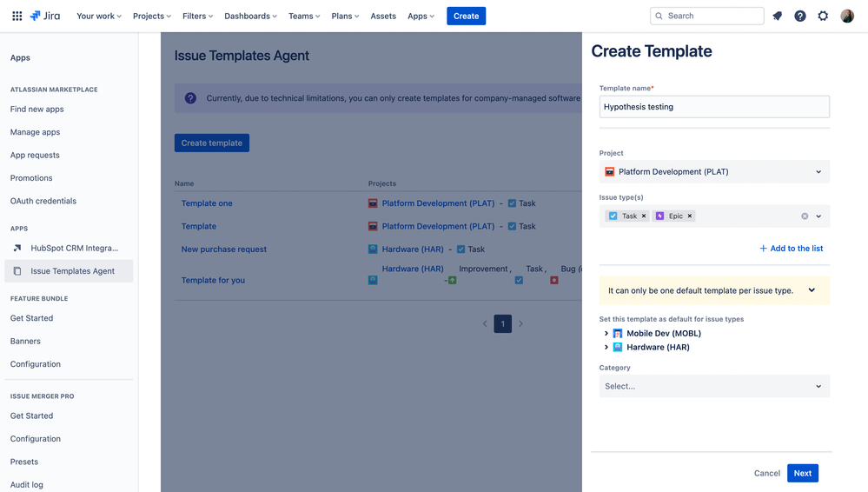Open the Template one link

207,203
